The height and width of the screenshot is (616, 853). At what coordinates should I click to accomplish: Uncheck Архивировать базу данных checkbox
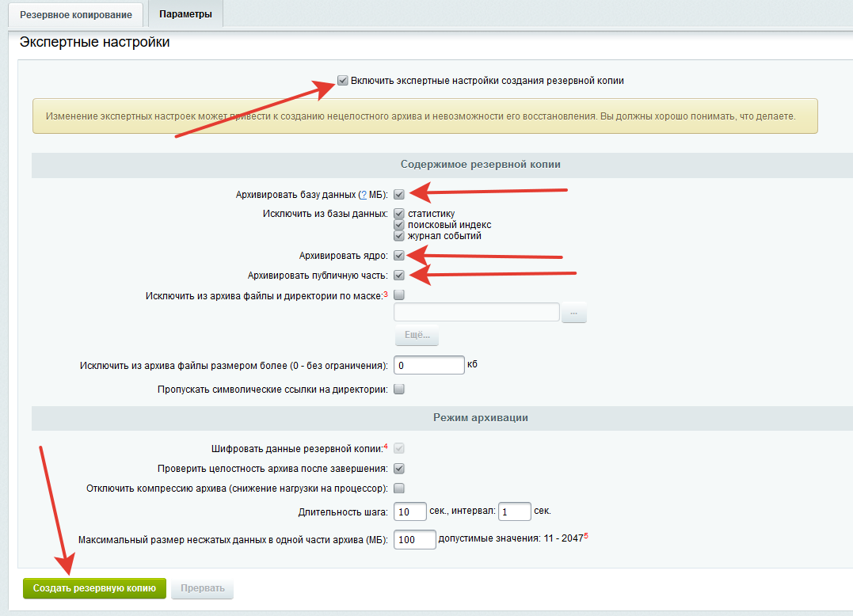pos(399,194)
